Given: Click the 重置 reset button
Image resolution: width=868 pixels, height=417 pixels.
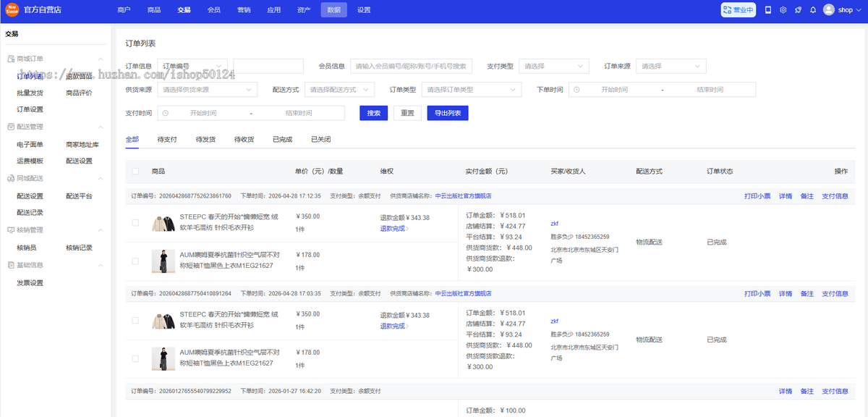Looking at the screenshot, I should pyautogui.click(x=408, y=113).
